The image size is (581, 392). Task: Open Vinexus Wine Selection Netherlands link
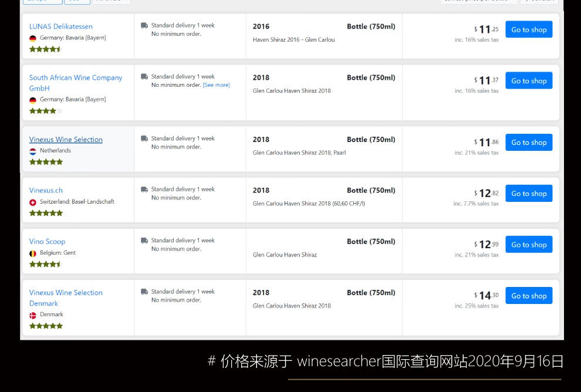tap(66, 139)
